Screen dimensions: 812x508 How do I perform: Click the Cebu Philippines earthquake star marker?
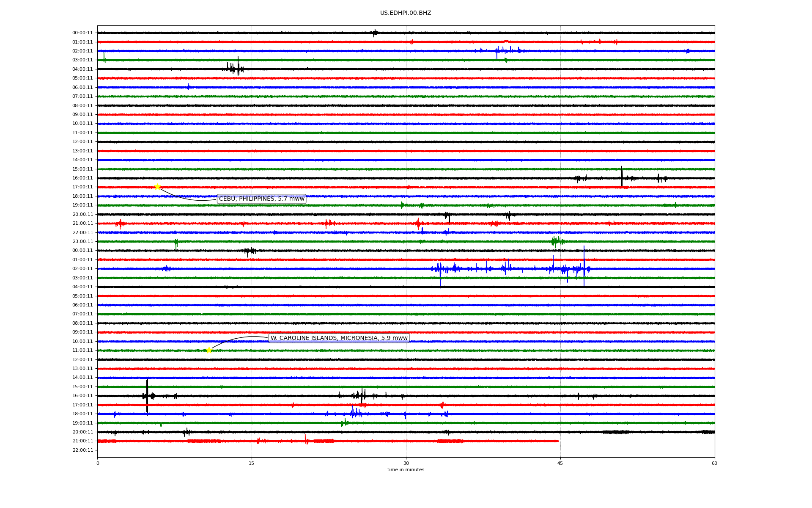[x=157, y=187]
